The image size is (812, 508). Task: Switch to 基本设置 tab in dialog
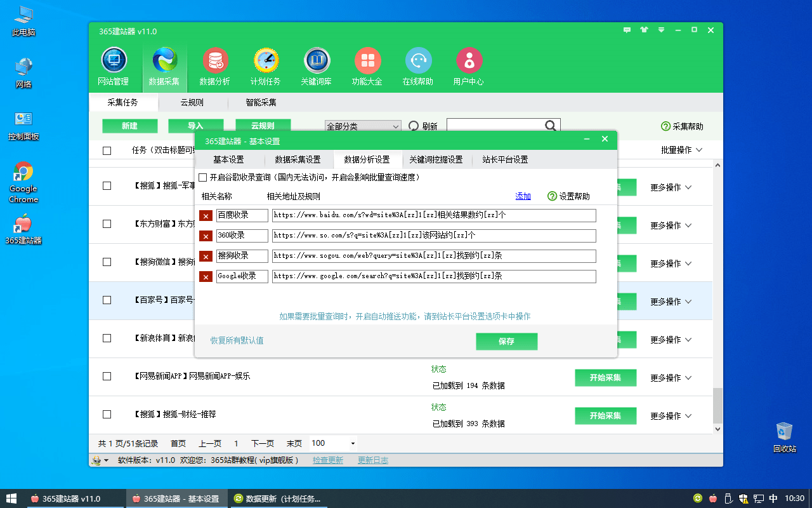pos(228,159)
